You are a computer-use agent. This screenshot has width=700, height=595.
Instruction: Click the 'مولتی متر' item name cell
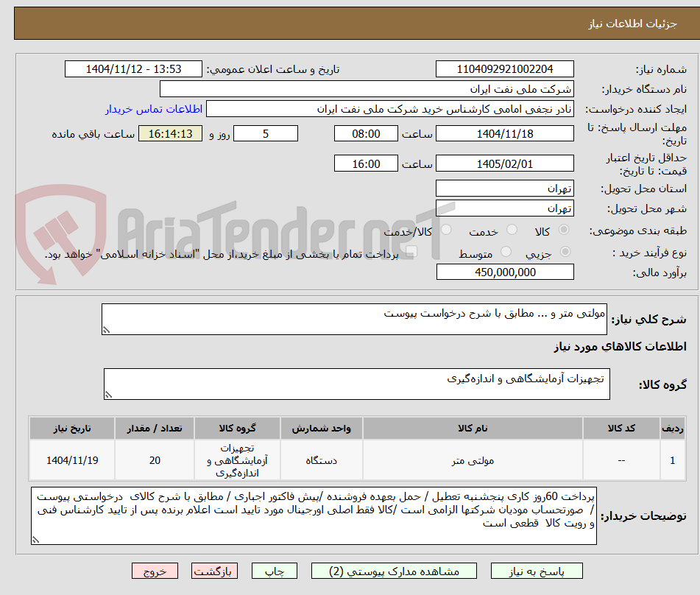pyautogui.click(x=473, y=460)
